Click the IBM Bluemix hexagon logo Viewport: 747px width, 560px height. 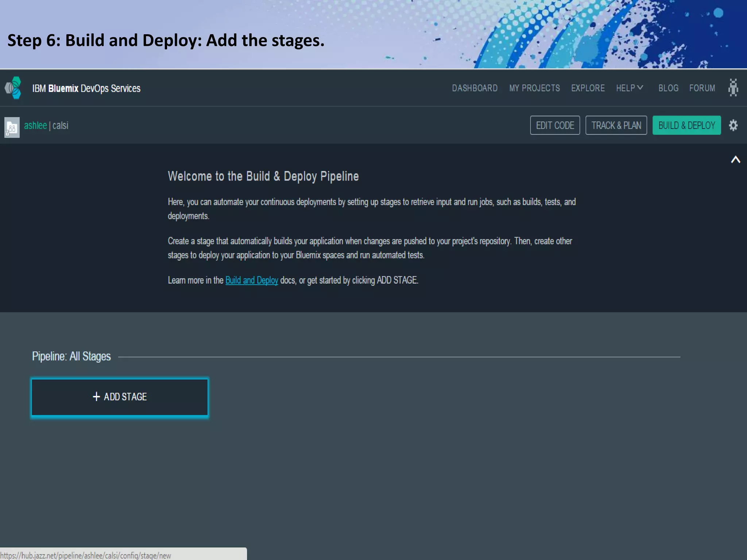[x=13, y=88]
